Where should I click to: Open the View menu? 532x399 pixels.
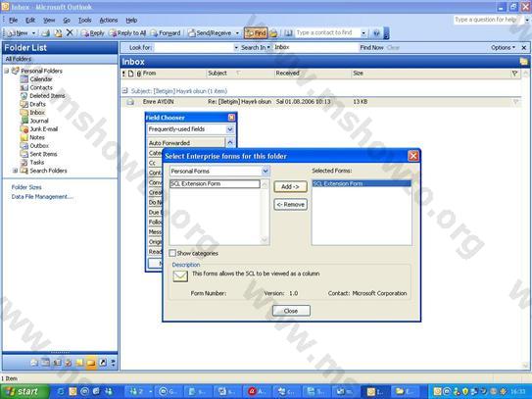[x=49, y=20]
